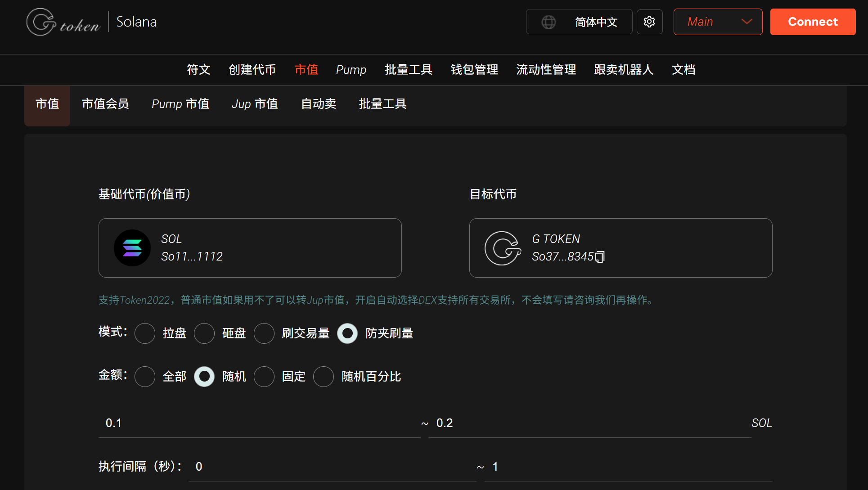The height and width of the screenshot is (490, 868).
Task: Open the 市值 top menu item
Action: coord(306,69)
